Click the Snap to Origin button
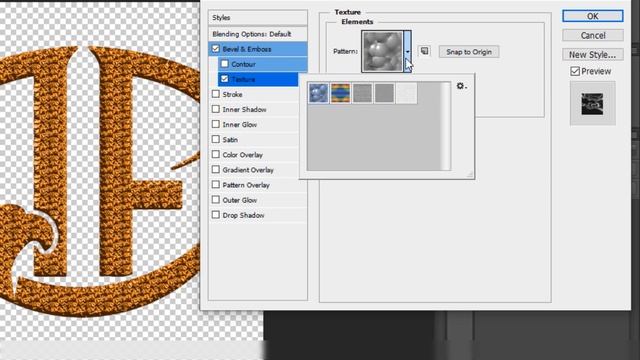The width and height of the screenshot is (640, 360). coord(469,52)
